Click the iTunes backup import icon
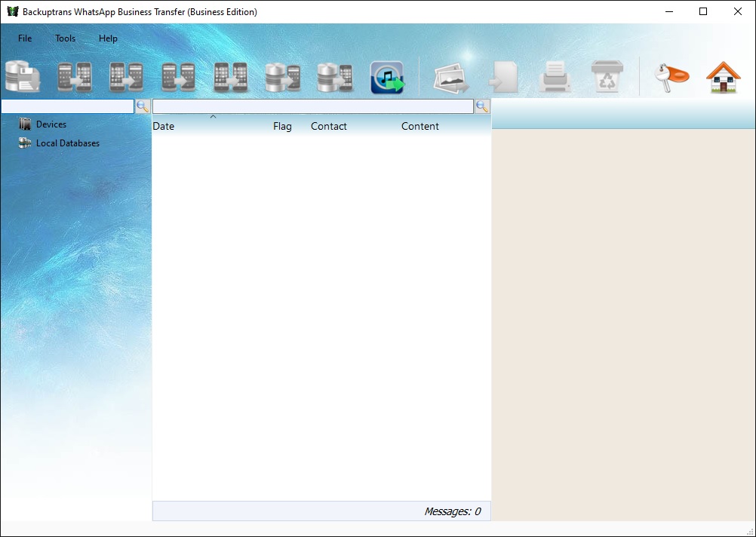This screenshot has width=756, height=537. (387, 77)
